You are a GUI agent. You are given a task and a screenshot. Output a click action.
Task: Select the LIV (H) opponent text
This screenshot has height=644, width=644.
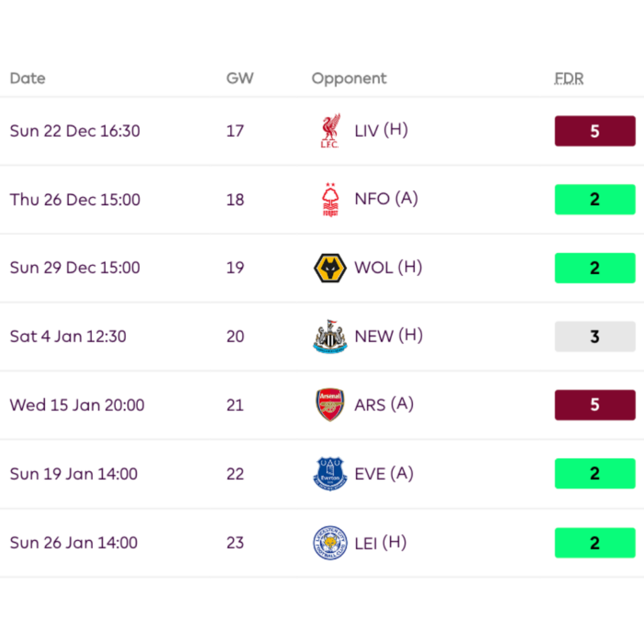click(381, 131)
